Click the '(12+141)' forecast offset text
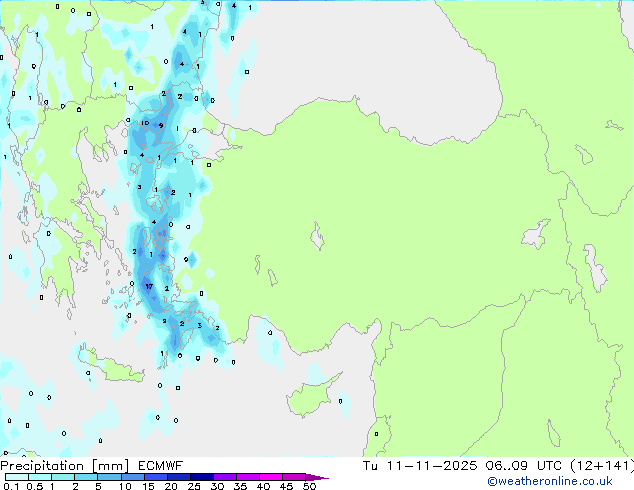 click(x=602, y=466)
